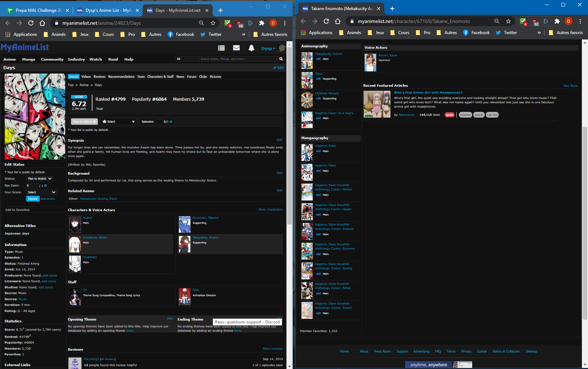Open the Plan to Watch status dropdown under the score box

click(84, 122)
